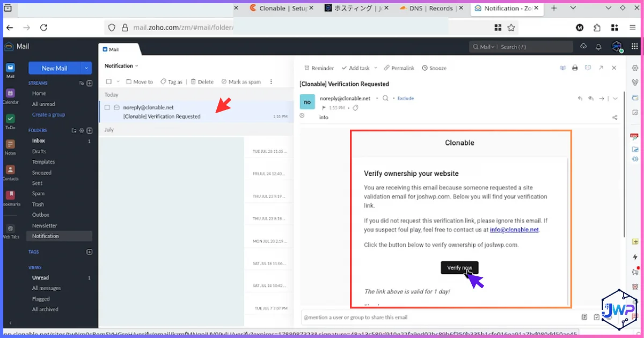The image size is (644, 338).
Task: Click the Verify now button
Action: point(459,268)
